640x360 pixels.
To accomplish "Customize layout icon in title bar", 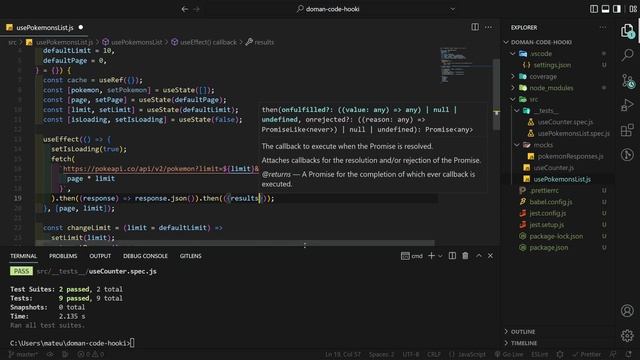I will pyautogui.click(x=633, y=9).
